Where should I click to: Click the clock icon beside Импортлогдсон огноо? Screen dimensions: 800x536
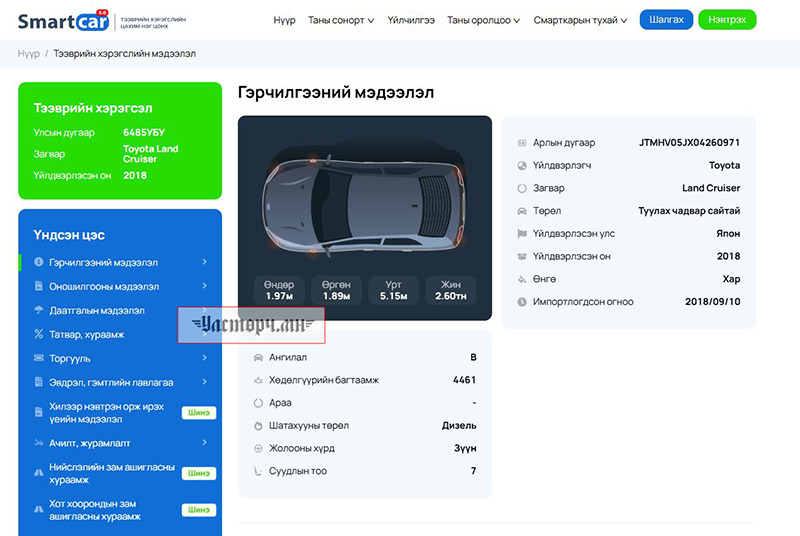[521, 302]
